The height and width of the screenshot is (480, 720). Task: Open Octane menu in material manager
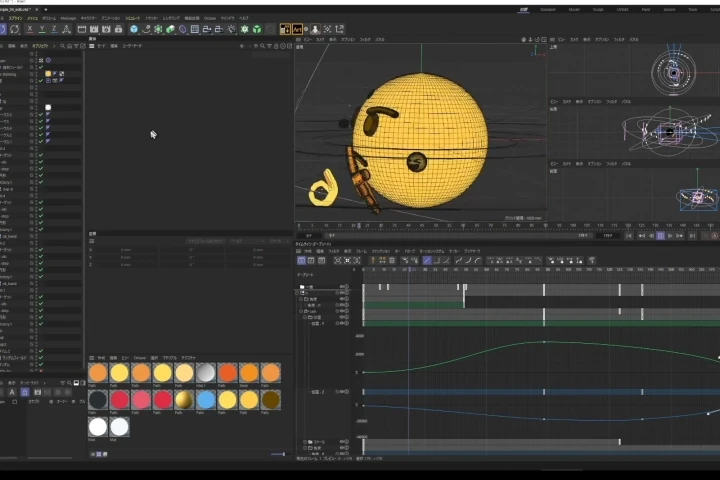click(x=140, y=358)
